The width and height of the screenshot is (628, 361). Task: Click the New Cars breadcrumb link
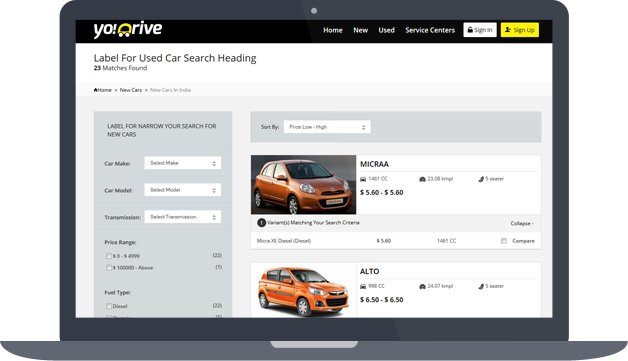pyautogui.click(x=131, y=90)
